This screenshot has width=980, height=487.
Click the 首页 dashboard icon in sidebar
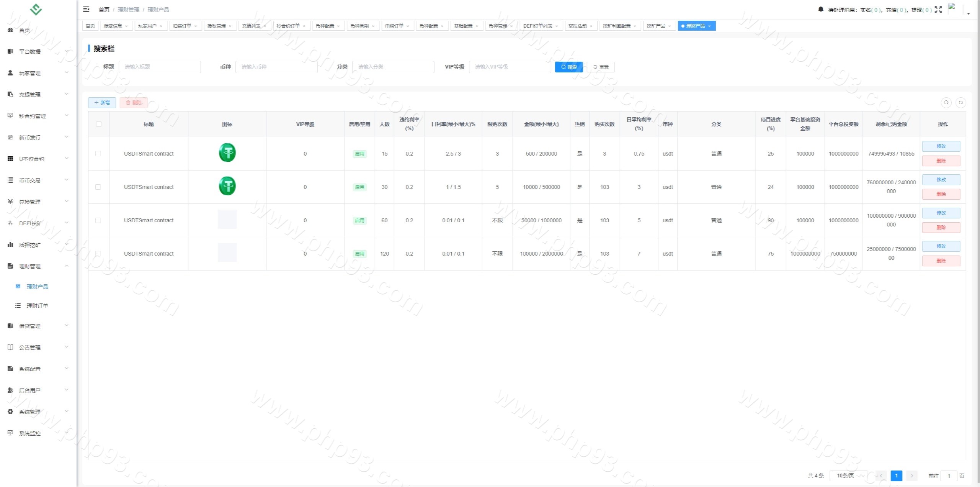coord(10,30)
